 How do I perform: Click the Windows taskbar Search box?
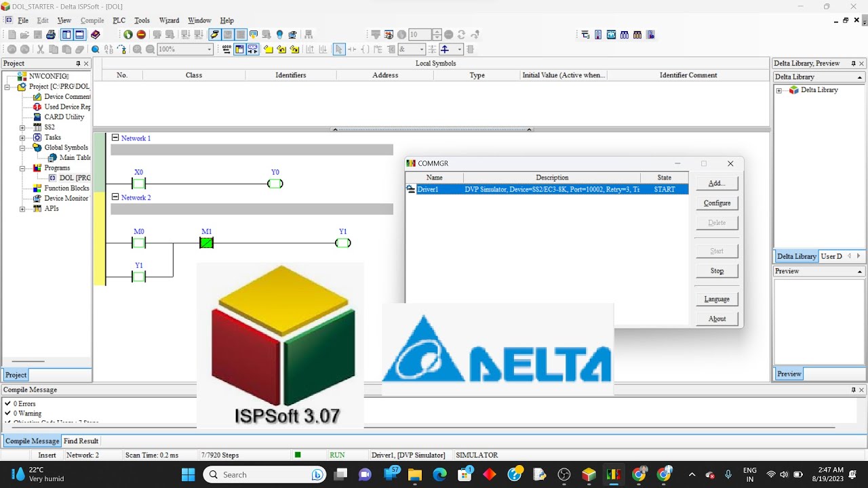(x=266, y=474)
